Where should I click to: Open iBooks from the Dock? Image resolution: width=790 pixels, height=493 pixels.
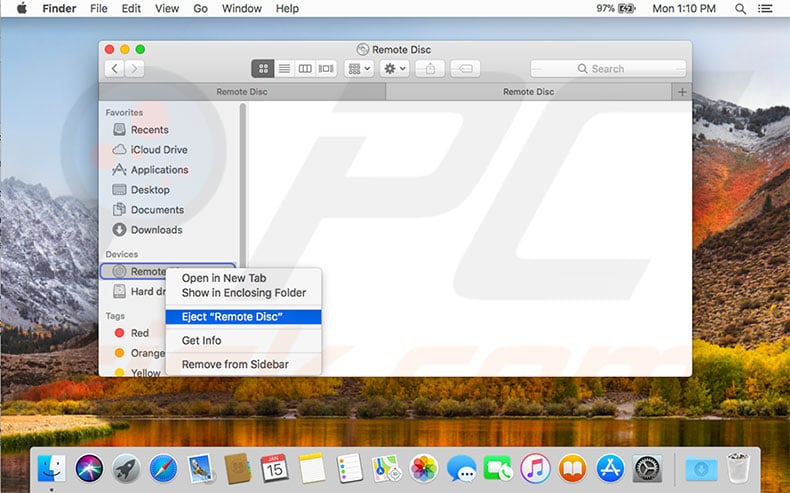coord(573,468)
